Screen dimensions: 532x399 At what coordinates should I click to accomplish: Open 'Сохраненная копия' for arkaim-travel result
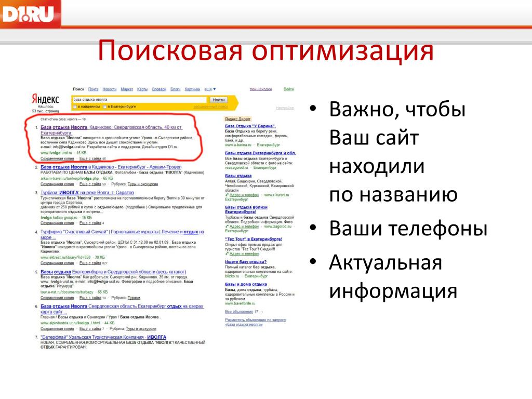coord(57,184)
